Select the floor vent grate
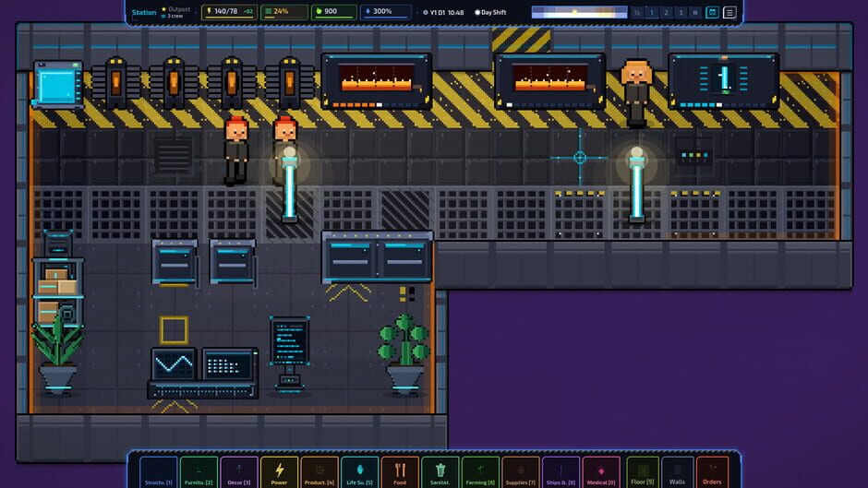The width and height of the screenshot is (868, 488). pyautogui.click(x=174, y=156)
